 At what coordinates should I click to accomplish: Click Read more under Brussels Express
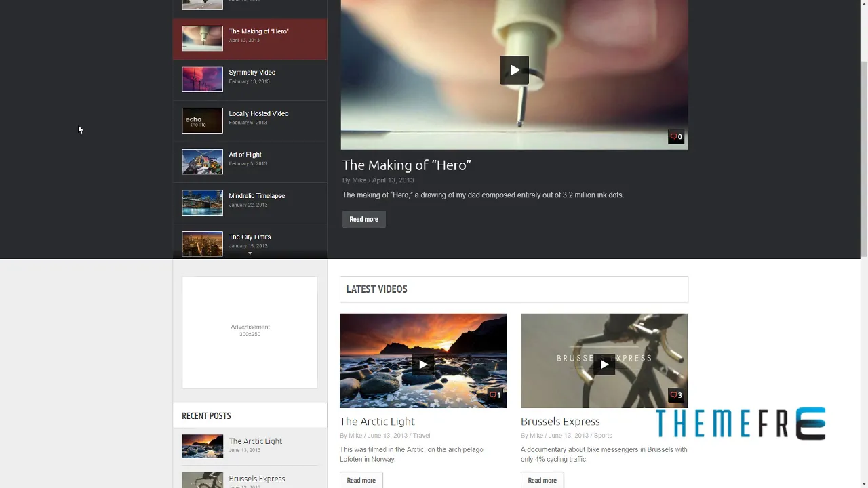click(x=542, y=480)
